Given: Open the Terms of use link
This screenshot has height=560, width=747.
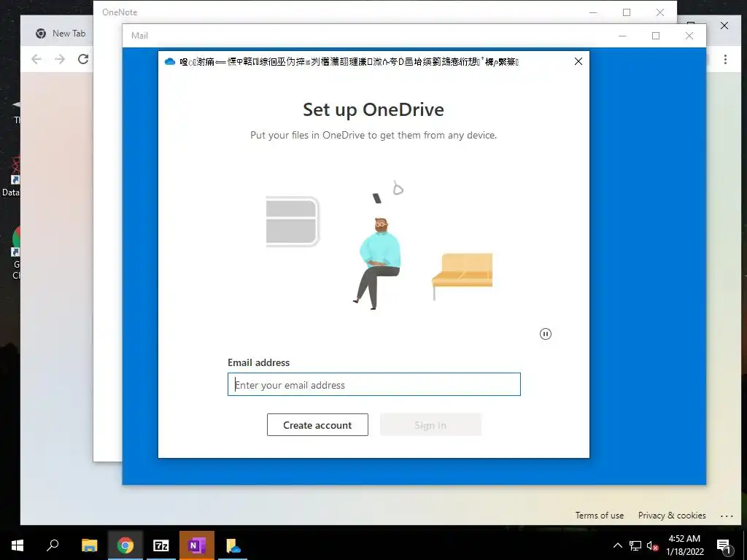Looking at the screenshot, I should coord(600,516).
